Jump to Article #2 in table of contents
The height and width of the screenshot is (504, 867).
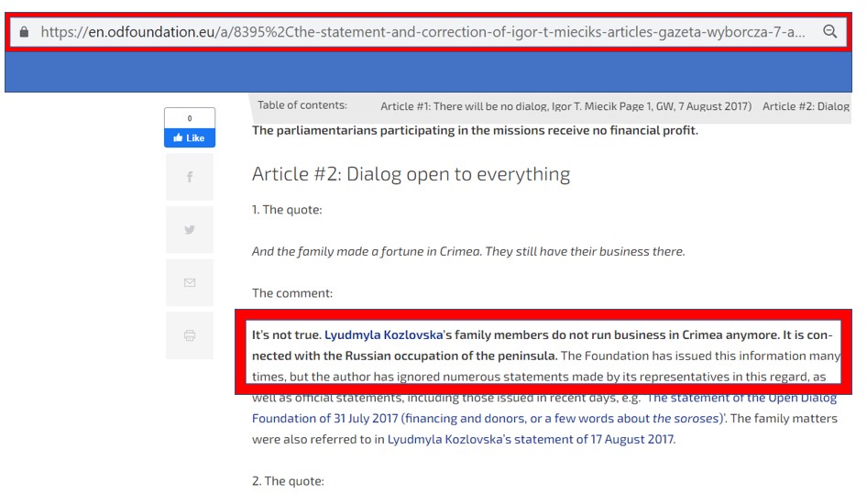pyautogui.click(x=807, y=106)
